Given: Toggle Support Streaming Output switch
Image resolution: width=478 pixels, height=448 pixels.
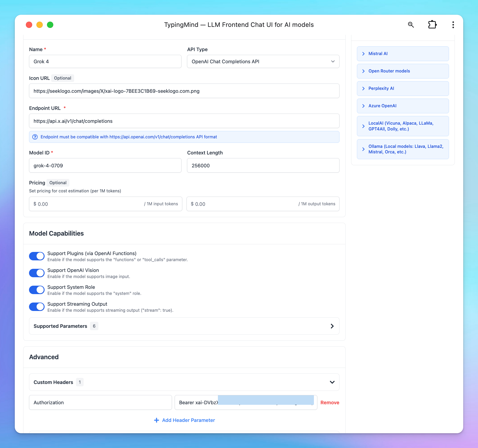Looking at the screenshot, I should pyautogui.click(x=37, y=307).
